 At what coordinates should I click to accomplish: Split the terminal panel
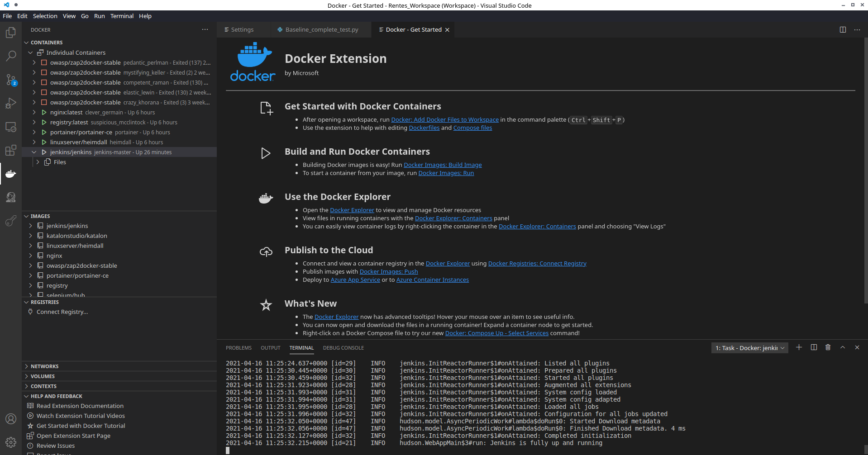point(814,347)
